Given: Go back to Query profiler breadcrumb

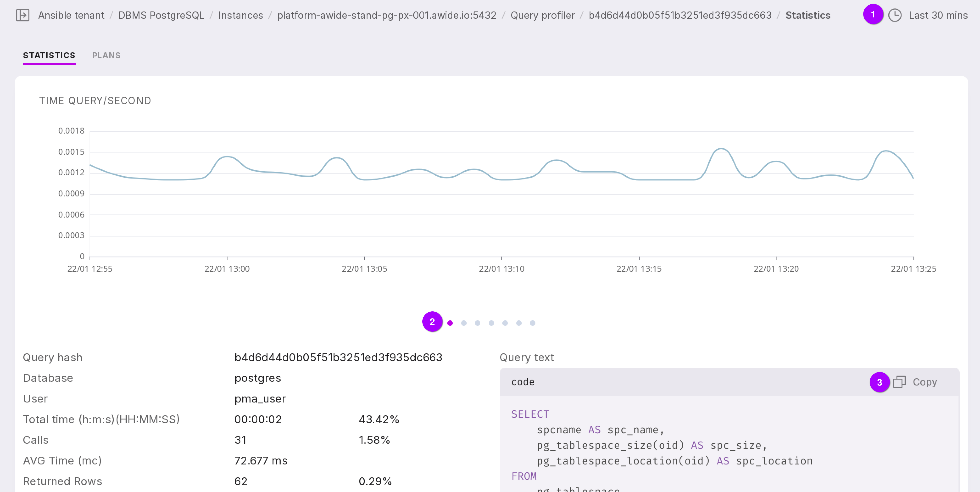Looking at the screenshot, I should 542,15.
